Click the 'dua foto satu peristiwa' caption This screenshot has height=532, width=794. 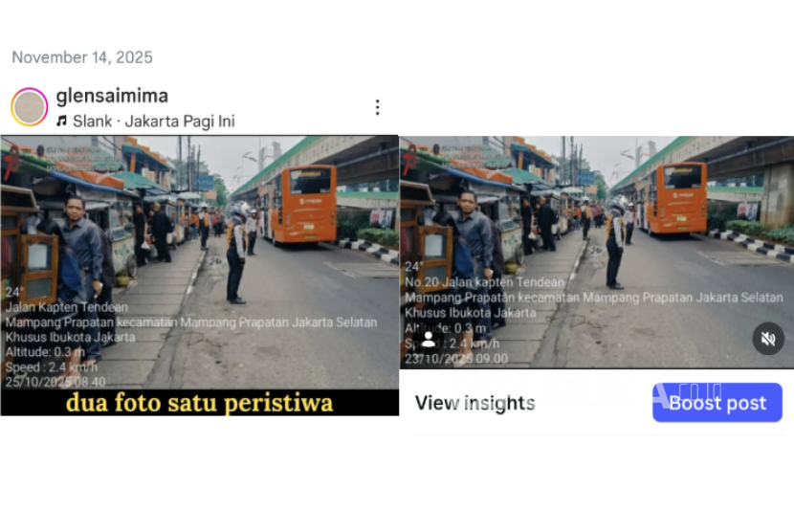pos(200,403)
